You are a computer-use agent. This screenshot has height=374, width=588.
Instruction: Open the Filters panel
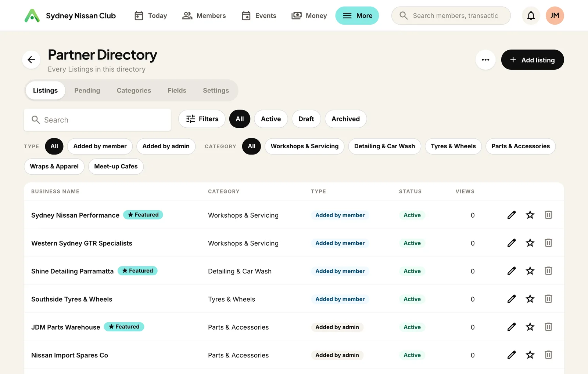coord(202,119)
